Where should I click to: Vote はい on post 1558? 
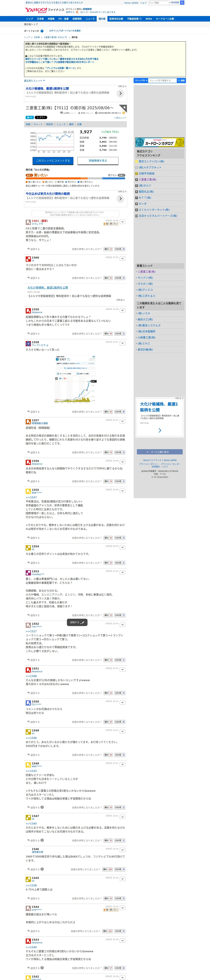[108, 412]
